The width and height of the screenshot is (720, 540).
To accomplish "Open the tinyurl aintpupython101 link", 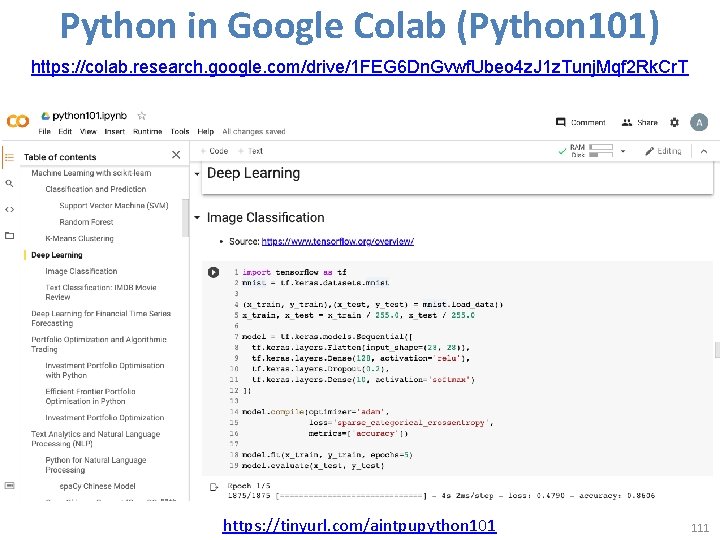I will point(359,525).
